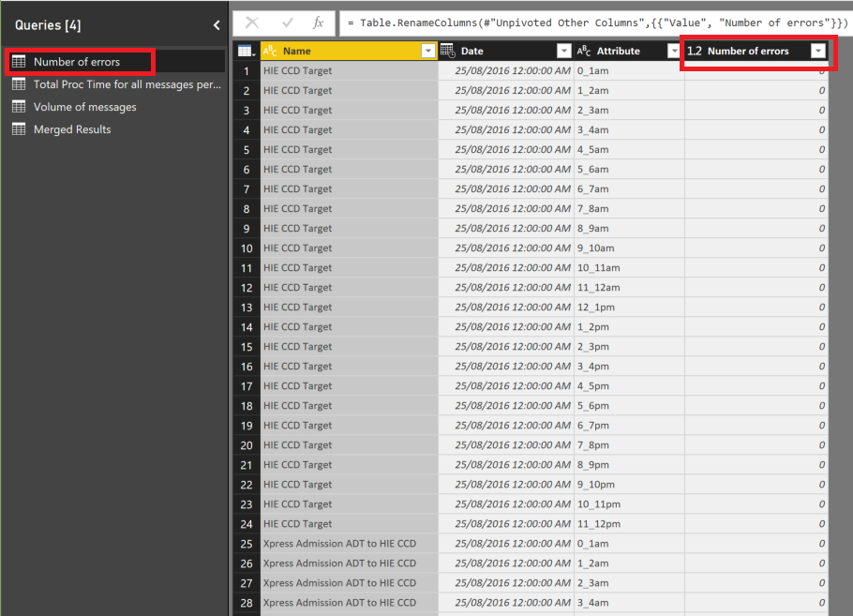The width and height of the screenshot is (853, 616).
Task: Click the 1.2 decimal type icon
Action: [x=695, y=52]
